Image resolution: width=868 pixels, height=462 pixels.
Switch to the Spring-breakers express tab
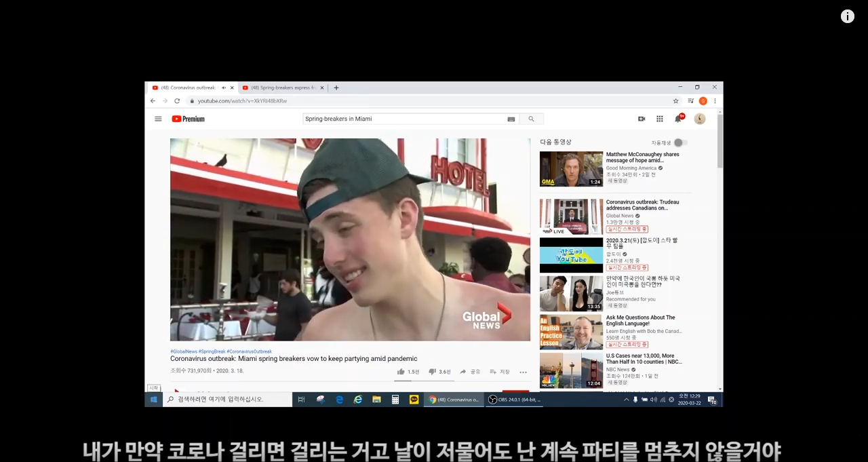coord(281,88)
